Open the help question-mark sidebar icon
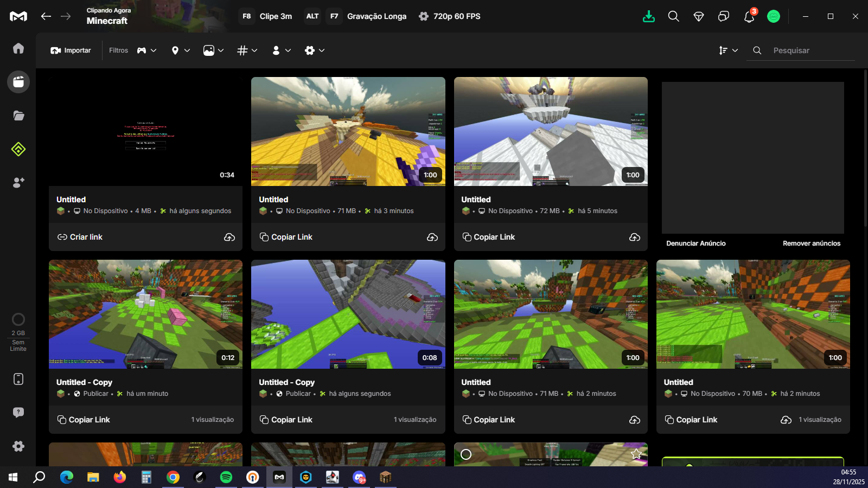 coord(18,413)
